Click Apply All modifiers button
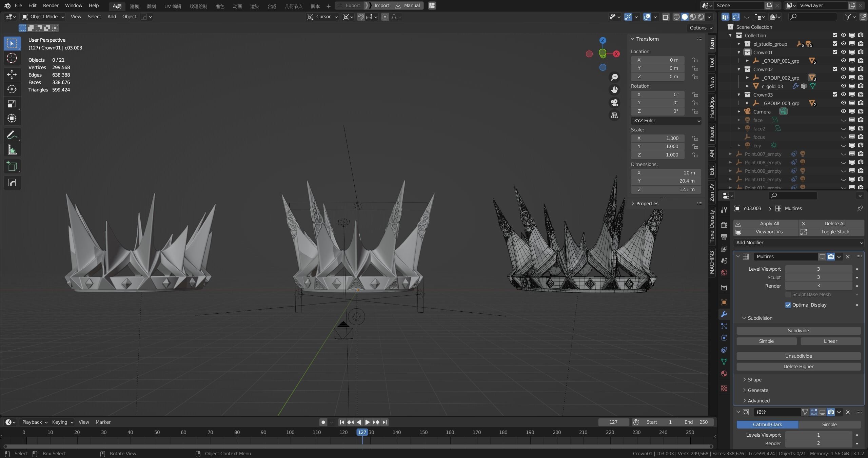Screen dimensions: 868x458 pyautogui.click(x=766, y=224)
